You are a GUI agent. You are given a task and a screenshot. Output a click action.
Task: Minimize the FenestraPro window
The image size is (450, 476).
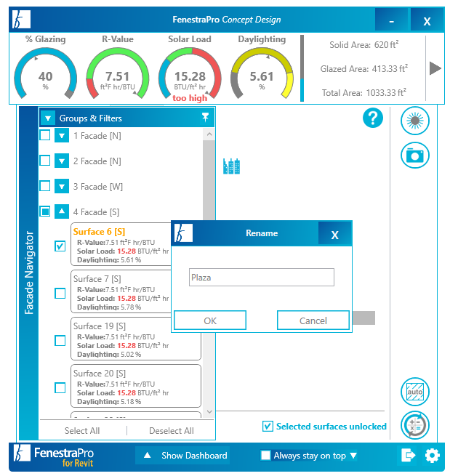(392, 20)
